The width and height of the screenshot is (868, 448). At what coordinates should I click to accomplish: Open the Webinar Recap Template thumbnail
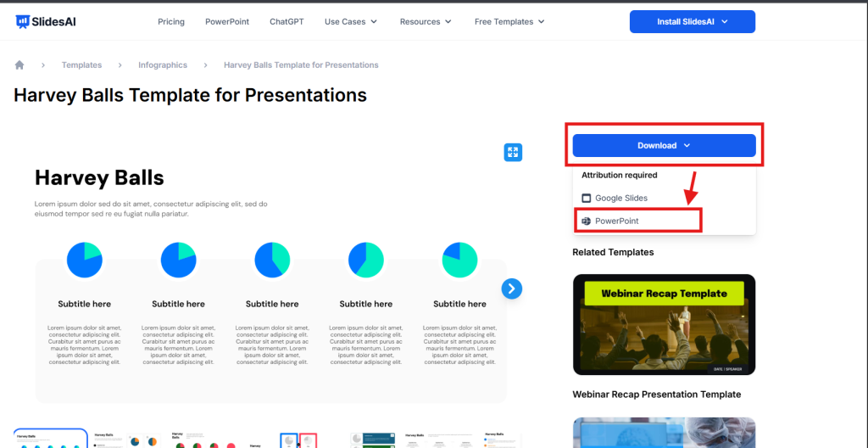[664, 324]
